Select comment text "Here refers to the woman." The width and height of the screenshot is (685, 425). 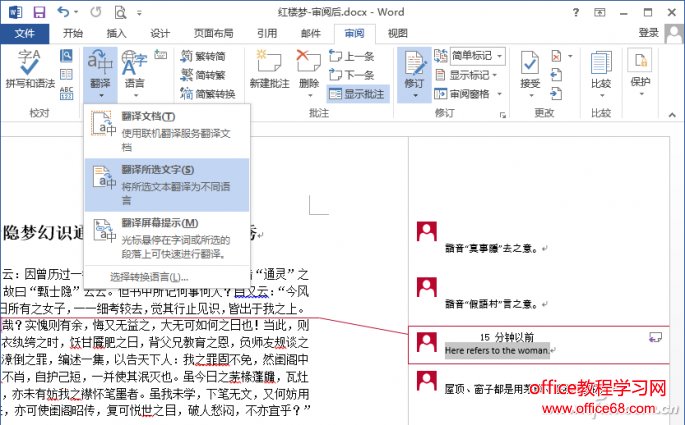pyautogui.click(x=497, y=351)
